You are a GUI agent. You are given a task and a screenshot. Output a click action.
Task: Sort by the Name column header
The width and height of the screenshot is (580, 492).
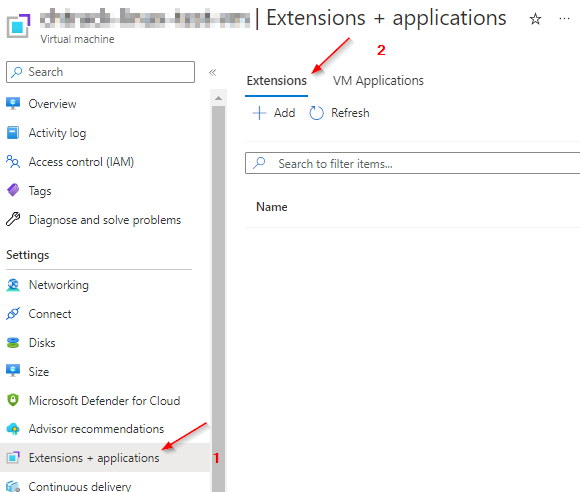(x=272, y=207)
